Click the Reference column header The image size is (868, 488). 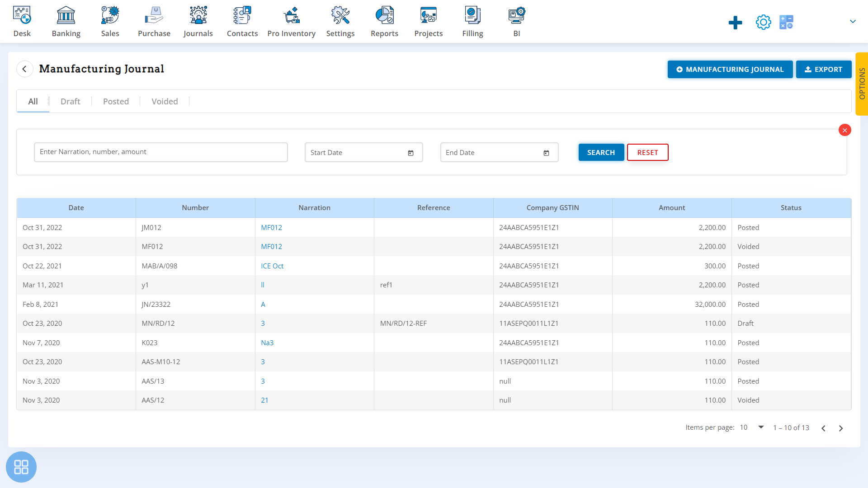click(x=434, y=207)
